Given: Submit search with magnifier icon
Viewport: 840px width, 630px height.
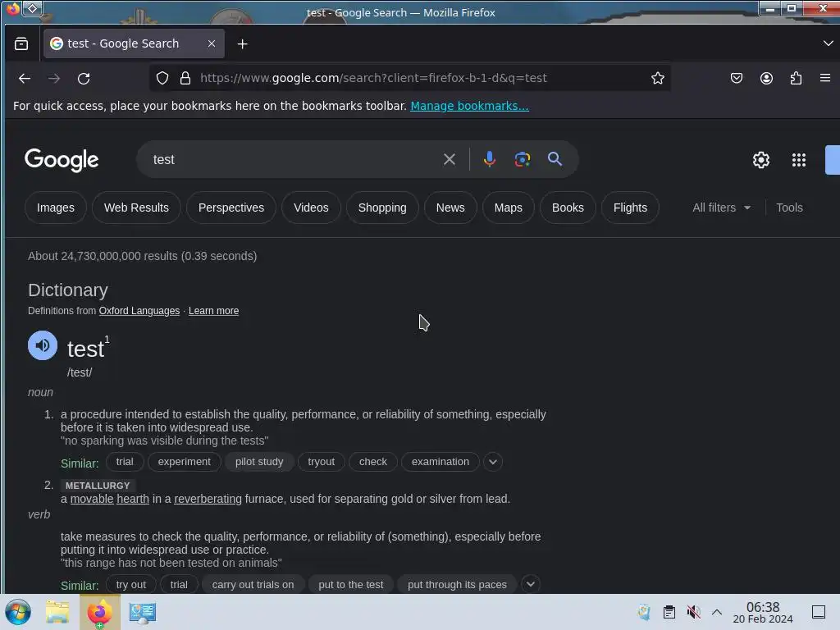Looking at the screenshot, I should point(555,159).
